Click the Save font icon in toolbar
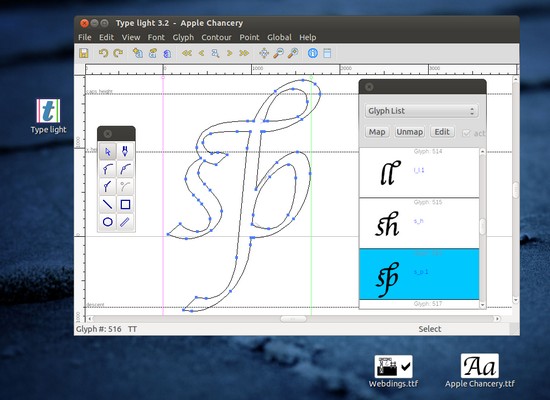Viewport: 550px width, 400px height. [83, 53]
